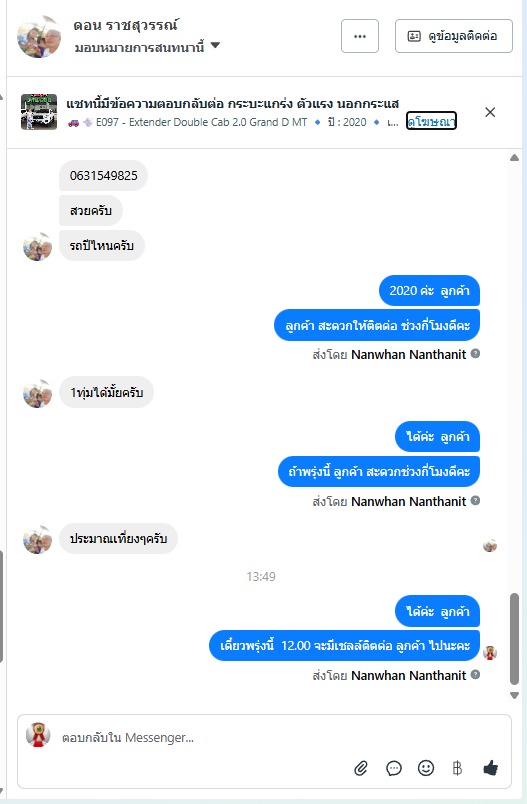Open ดอน ราชสุวรรณ์ profile picture in header

click(x=38, y=36)
